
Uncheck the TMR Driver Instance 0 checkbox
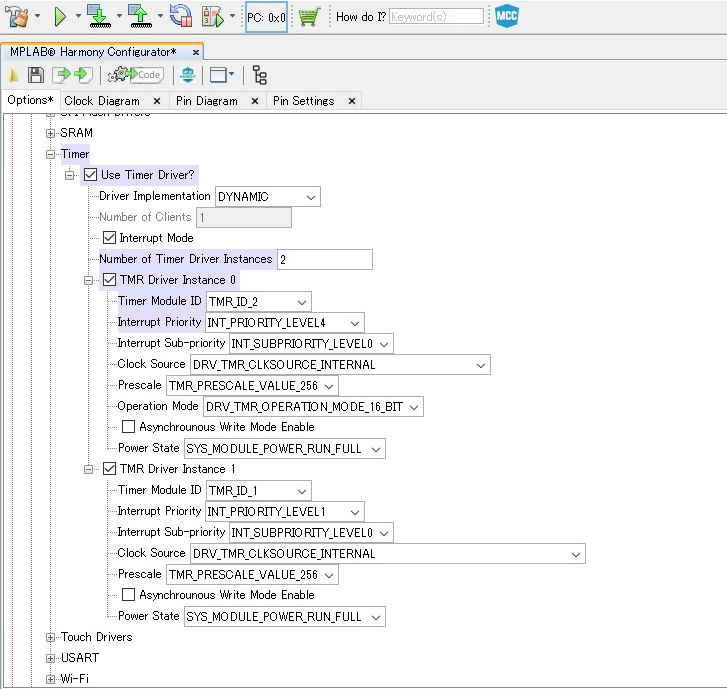[109, 280]
